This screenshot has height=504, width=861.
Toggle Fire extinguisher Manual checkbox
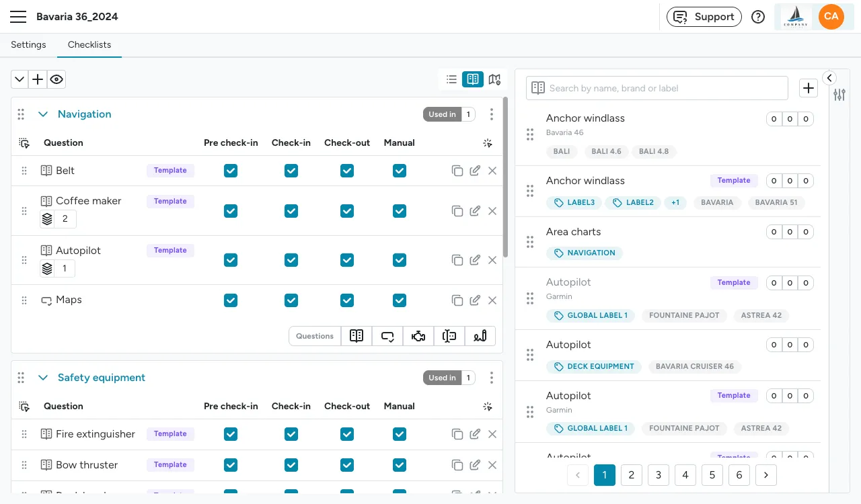click(x=400, y=434)
